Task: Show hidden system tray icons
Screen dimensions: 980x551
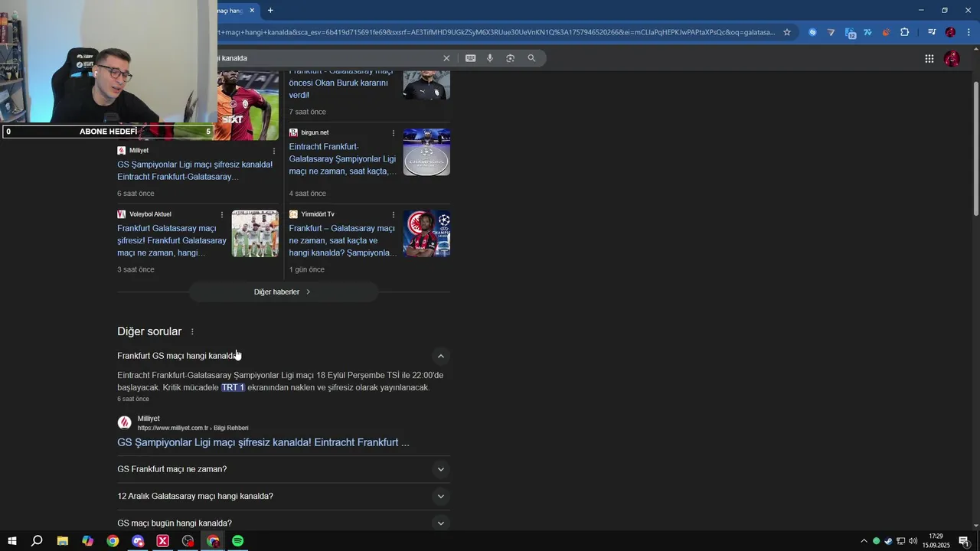Action: (x=864, y=541)
